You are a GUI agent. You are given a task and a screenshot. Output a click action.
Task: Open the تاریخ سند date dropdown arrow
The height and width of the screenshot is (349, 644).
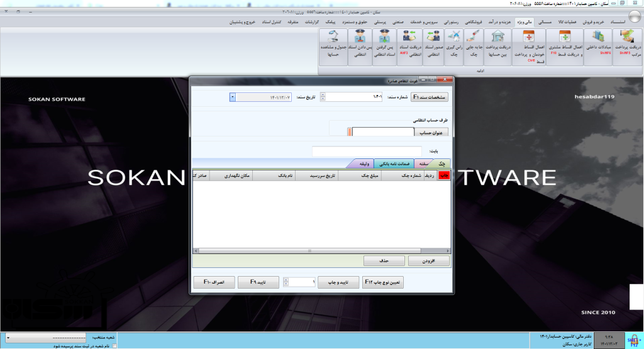[x=233, y=97]
